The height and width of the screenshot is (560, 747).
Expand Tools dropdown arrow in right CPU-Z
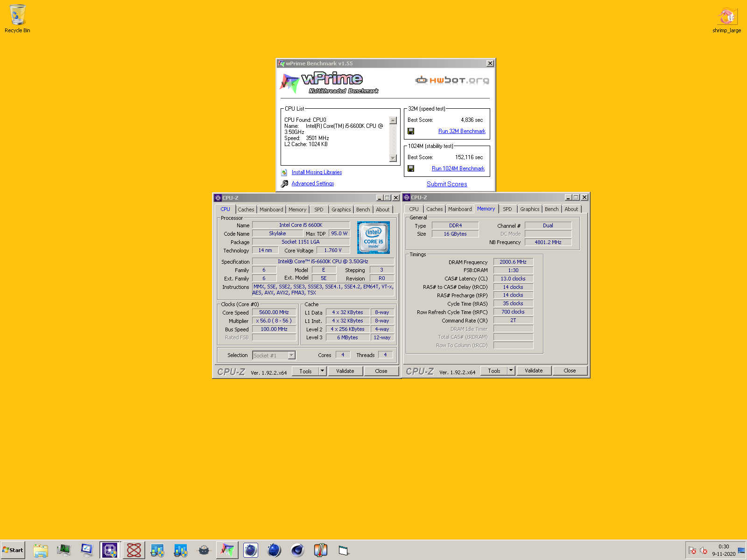tap(511, 371)
